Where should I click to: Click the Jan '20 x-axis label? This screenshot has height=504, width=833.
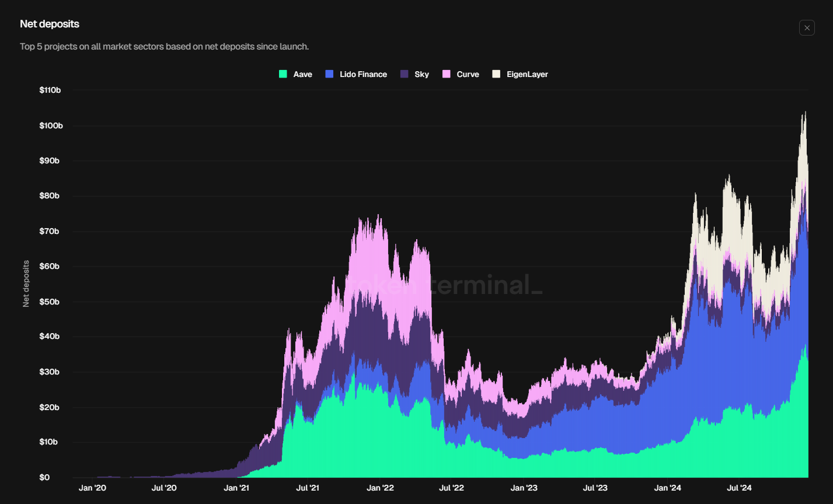[93, 488]
